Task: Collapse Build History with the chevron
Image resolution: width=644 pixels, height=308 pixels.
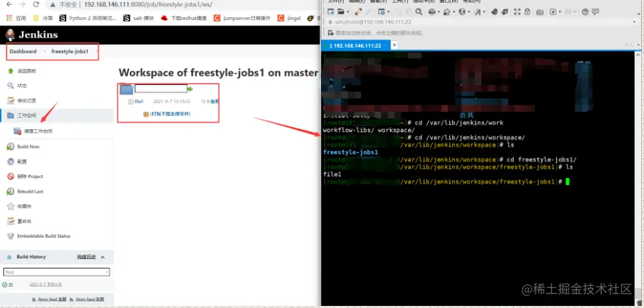Action: point(103,257)
